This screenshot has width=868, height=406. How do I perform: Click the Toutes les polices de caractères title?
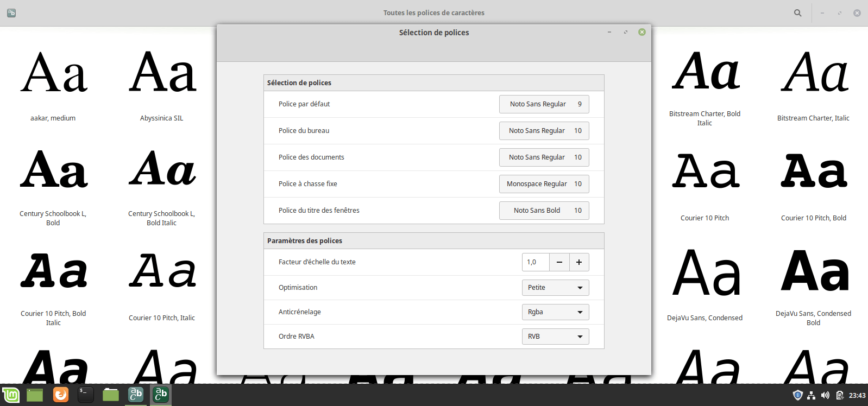coord(434,12)
